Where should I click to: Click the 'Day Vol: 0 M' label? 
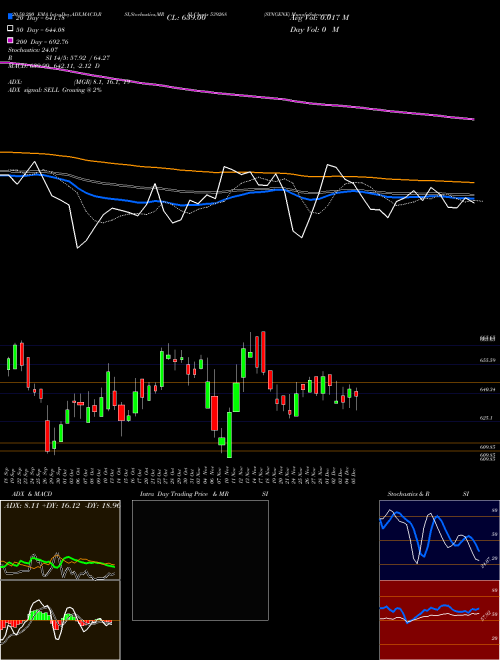tap(314, 29)
